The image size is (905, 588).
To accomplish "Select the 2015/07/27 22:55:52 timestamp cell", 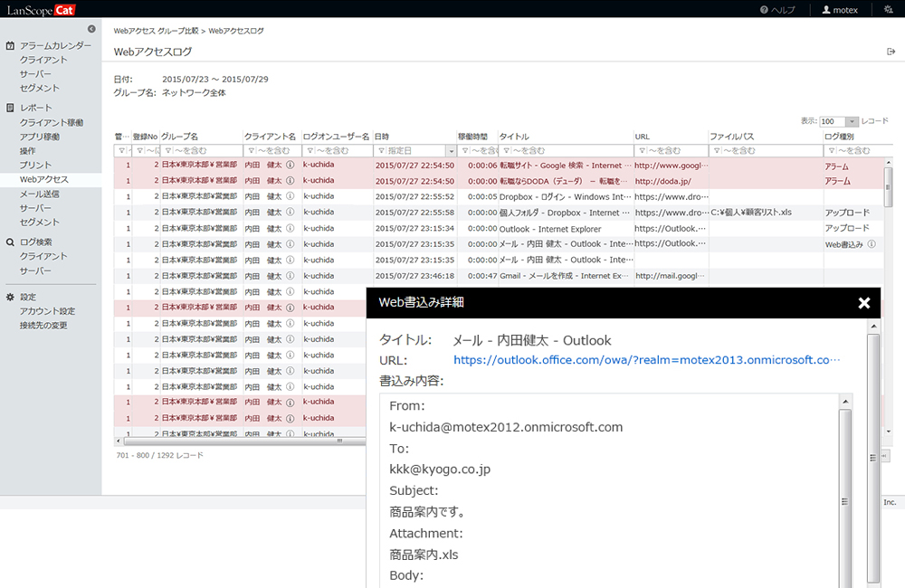I will (x=414, y=197).
